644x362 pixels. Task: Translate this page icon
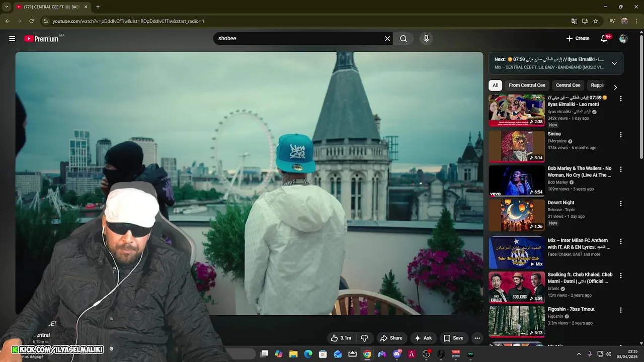click(574, 21)
